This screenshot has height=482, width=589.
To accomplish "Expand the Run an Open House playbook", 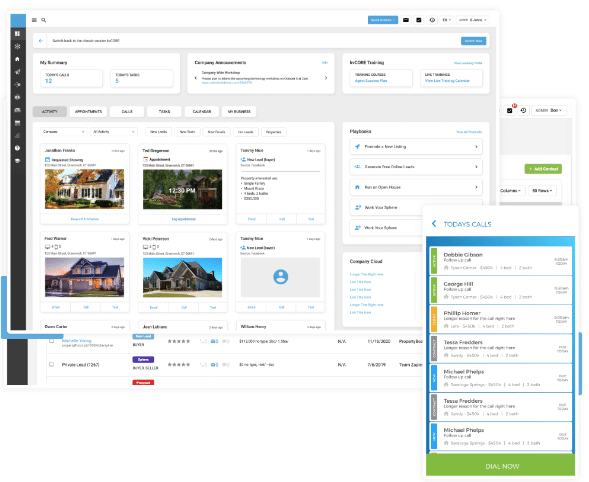I will (416, 187).
